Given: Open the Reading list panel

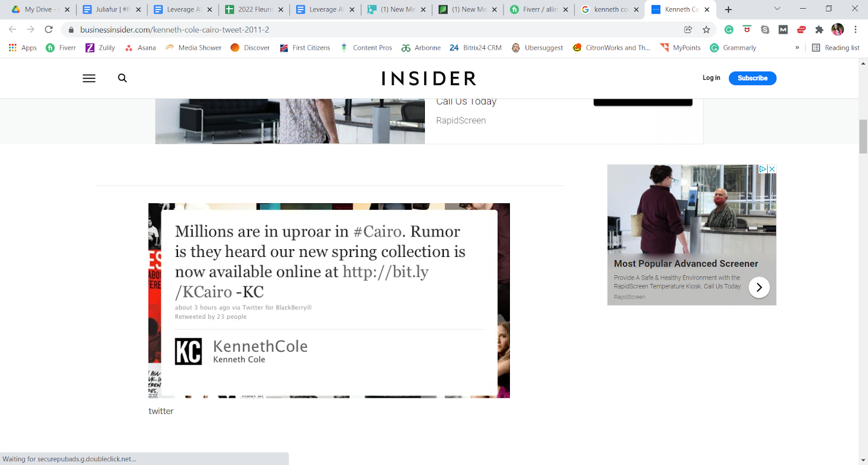Looking at the screenshot, I should pyautogui.click(x=835, y=48).
